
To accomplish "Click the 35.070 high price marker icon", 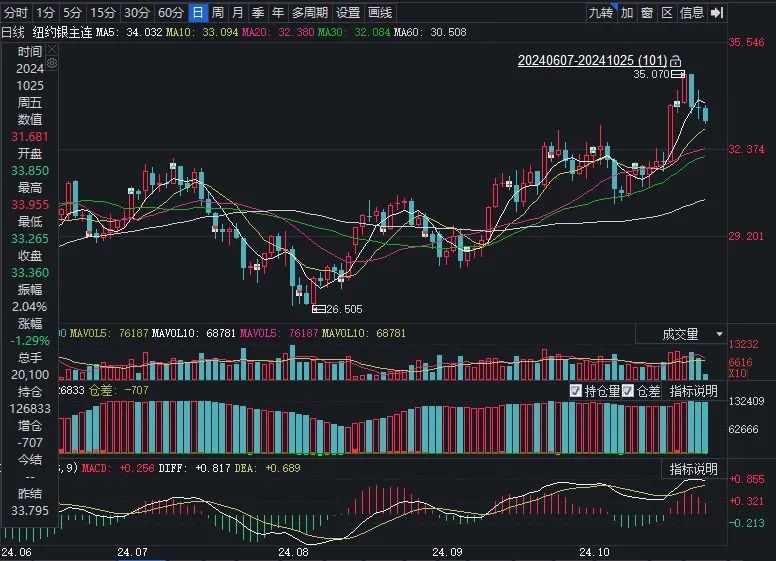I will [x=678, y=74].
